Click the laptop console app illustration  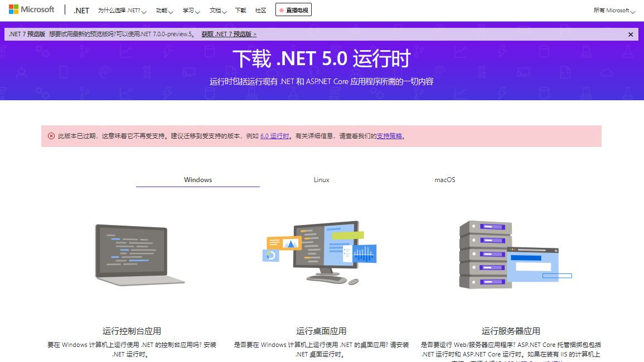click(x=139, y=255)
